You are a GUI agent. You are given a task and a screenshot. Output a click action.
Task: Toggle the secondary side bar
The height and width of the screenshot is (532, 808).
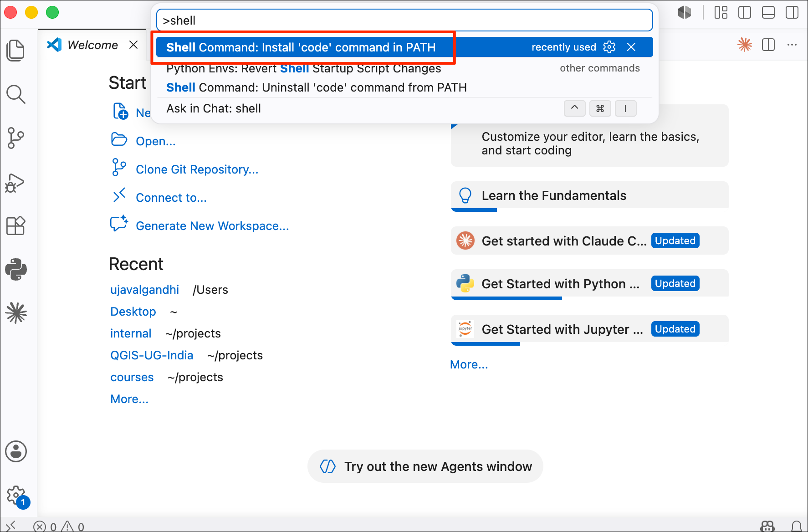tap(792, 12)
